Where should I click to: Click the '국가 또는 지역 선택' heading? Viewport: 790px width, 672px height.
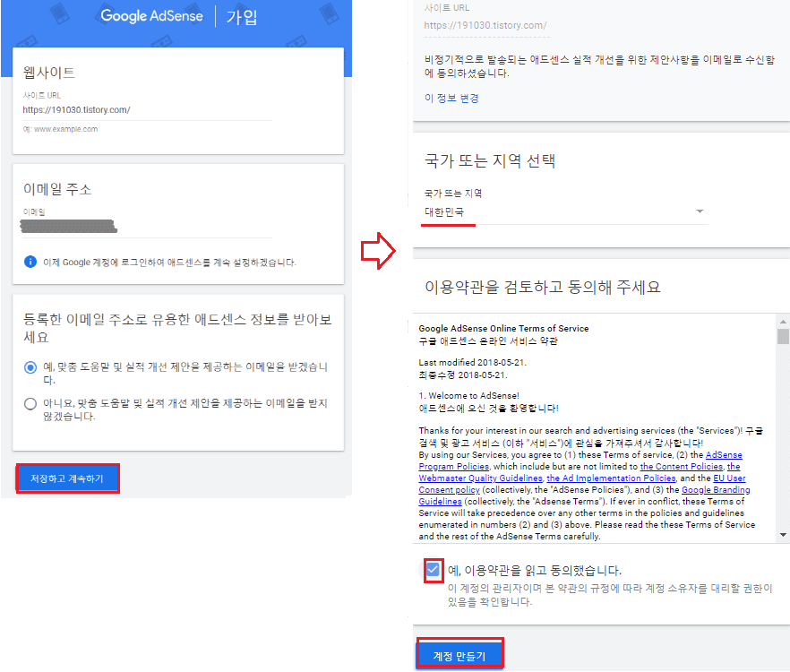(x=490, y=160)
